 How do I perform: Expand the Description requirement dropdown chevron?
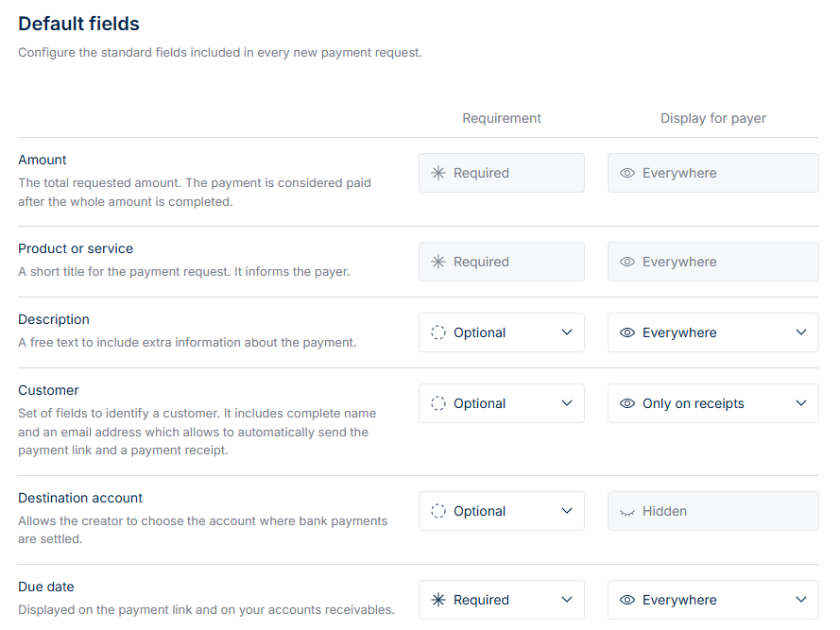tap(567, 332)
